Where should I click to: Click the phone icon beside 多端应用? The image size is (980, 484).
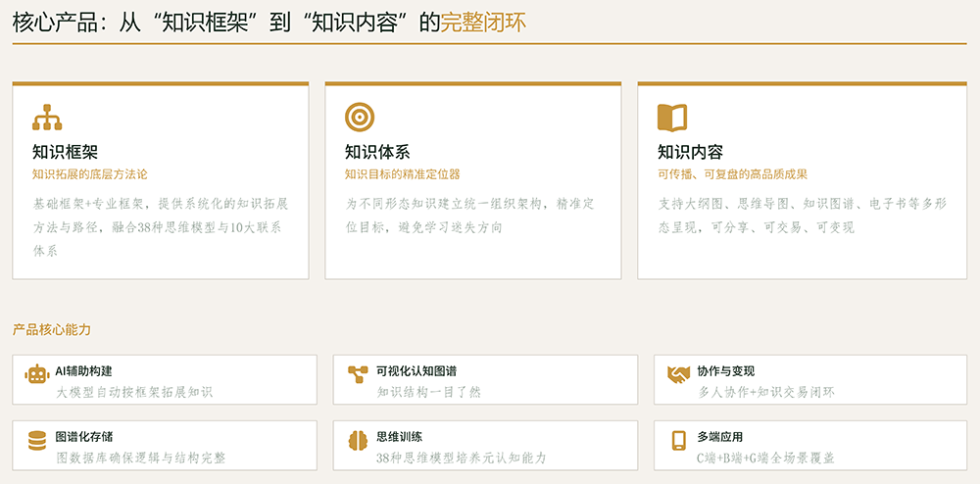[x=678, y=440]
